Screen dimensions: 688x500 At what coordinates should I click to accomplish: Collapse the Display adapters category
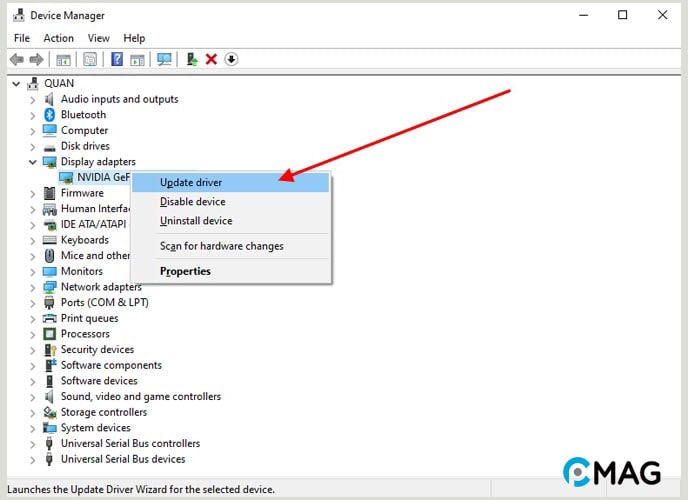click(x=33, y=162)
